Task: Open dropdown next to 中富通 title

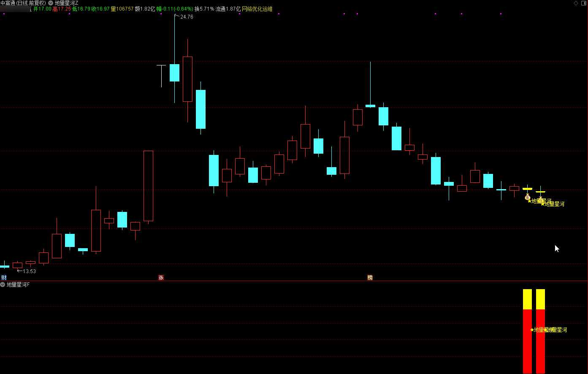Action: tap(51, 3)
